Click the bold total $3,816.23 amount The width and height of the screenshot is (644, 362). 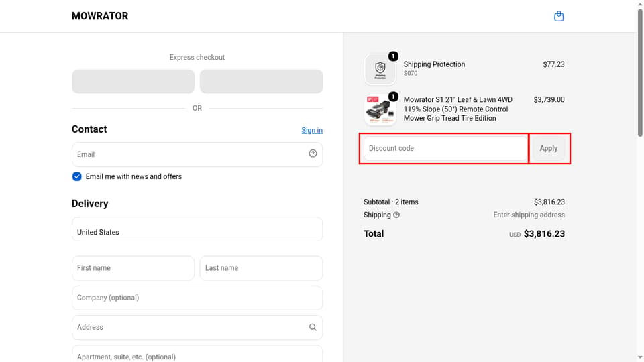click(544, 233)
